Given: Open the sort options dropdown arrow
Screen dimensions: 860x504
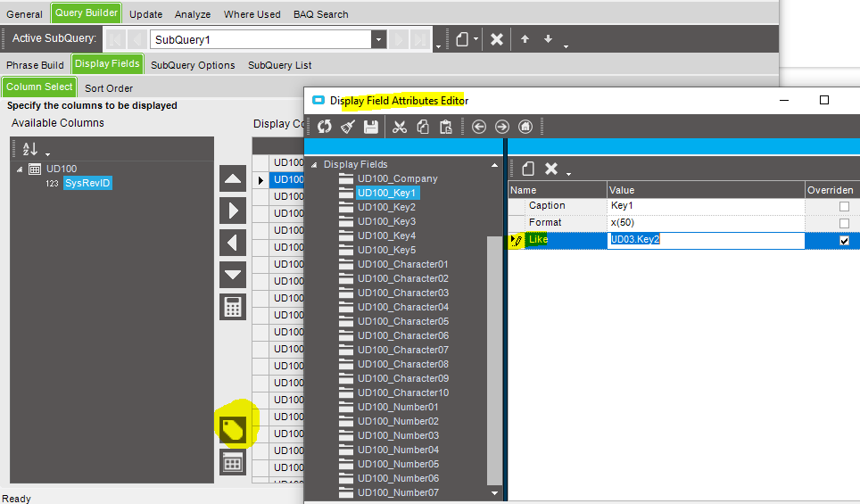Looking at the screenshot, I should point(47,154).
